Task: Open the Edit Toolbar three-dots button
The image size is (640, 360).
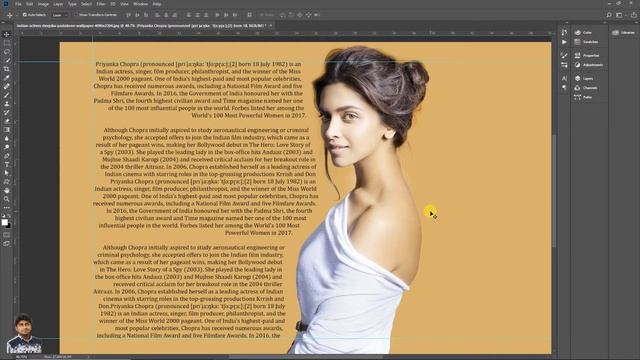Action: (x=7, y=207)
